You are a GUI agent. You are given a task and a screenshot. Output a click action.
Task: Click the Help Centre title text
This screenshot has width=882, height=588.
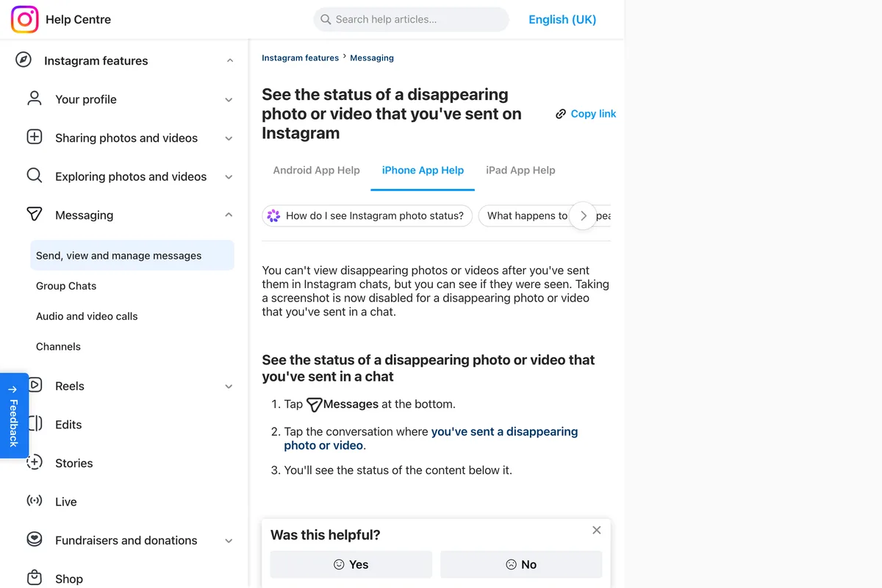(x=78, y=20)
